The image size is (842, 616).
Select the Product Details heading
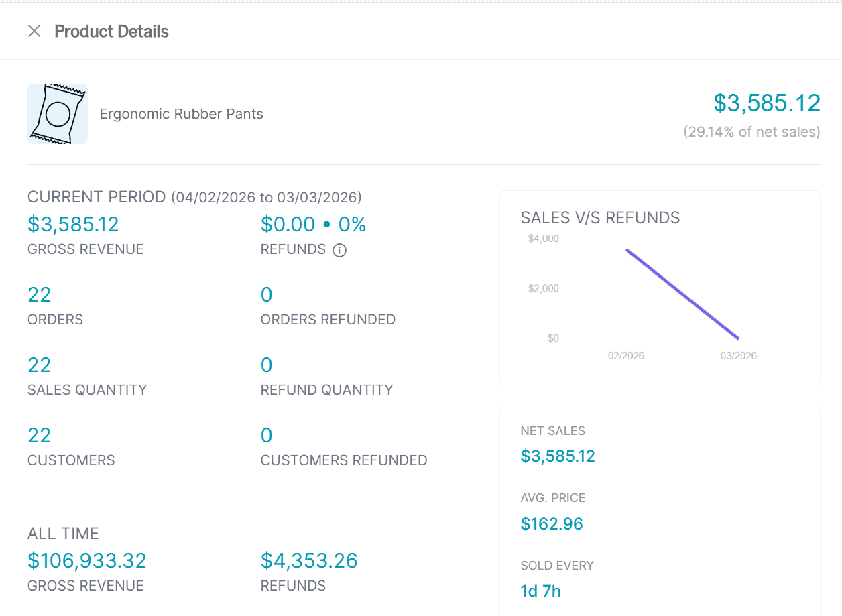[x=111, y=32]
